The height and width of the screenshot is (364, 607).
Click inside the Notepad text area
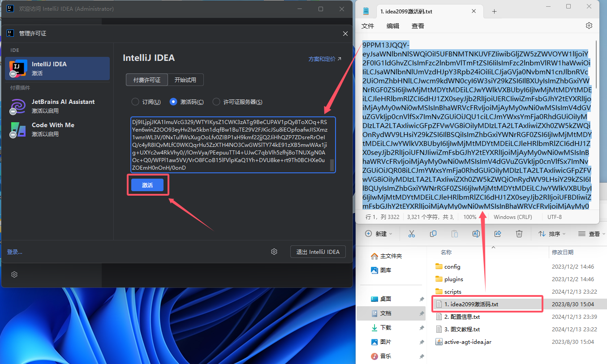point(478,125)
